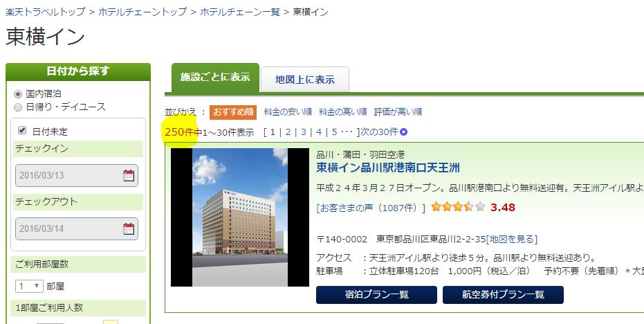Go to results page 5
The image size is (644, 324).
[334, 132]
